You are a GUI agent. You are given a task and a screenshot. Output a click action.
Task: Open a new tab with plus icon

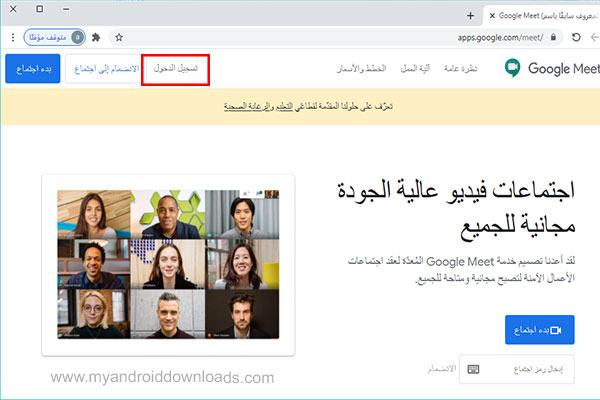(x=470, y=16)
